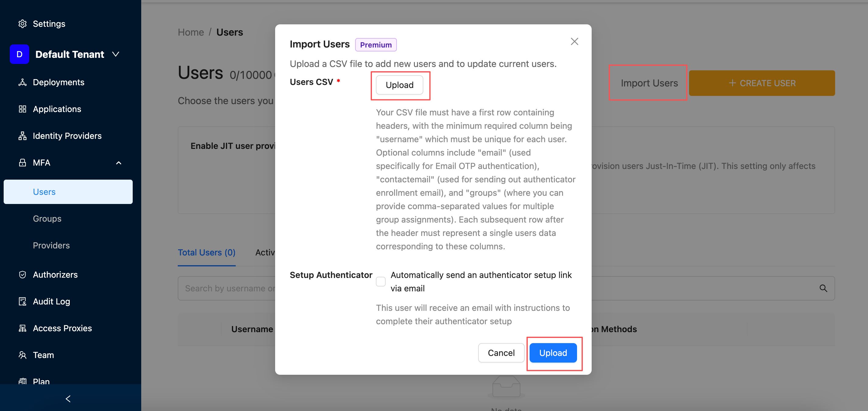This screenshot has width=868, height=411.
Task: Open Audit Log via its icon
Action: (x=22, y=301)
